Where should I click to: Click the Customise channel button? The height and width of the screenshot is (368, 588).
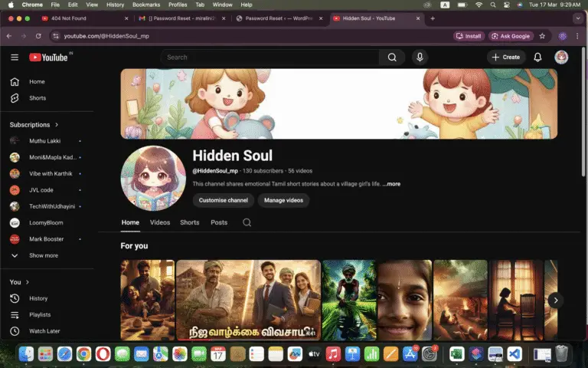click(x=224, y=200)
